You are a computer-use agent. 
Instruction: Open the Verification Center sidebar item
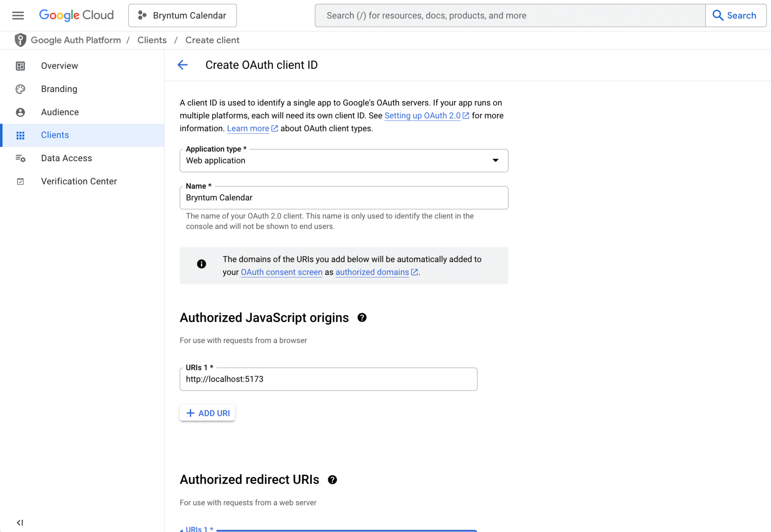point(82,181)
